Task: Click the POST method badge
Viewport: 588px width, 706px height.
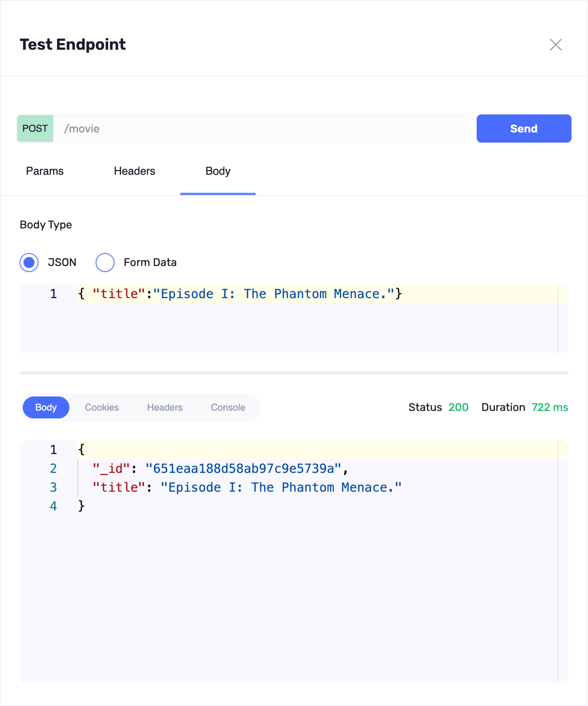Action: pos(35,129)
